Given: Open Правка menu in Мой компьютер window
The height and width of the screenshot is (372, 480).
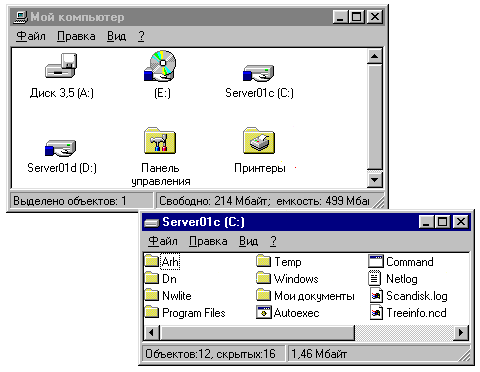Looking at the screenshot, I should (76, 36).
